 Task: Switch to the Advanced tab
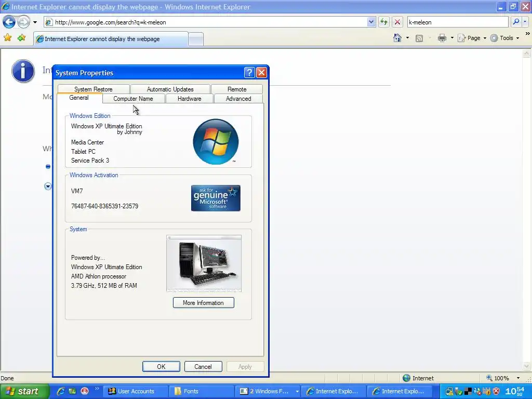tap(238, 99)
